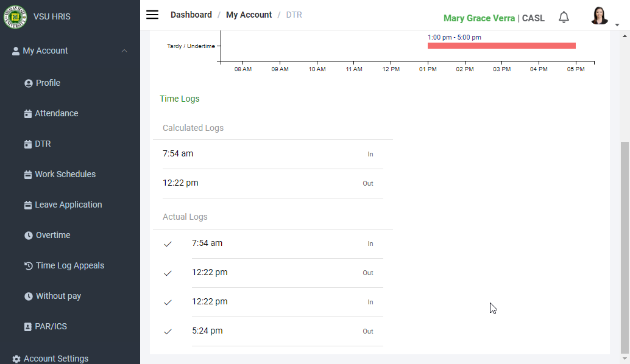
Task: Open the notifications bell
Action: (564, 17)
